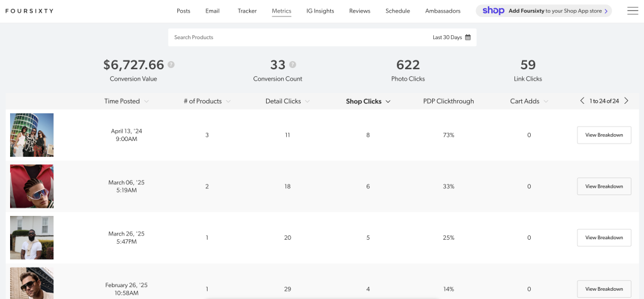The height and width of the screenshot is (299, 644).
Task: Sort by Shop Clicks column
Action: 368,101
